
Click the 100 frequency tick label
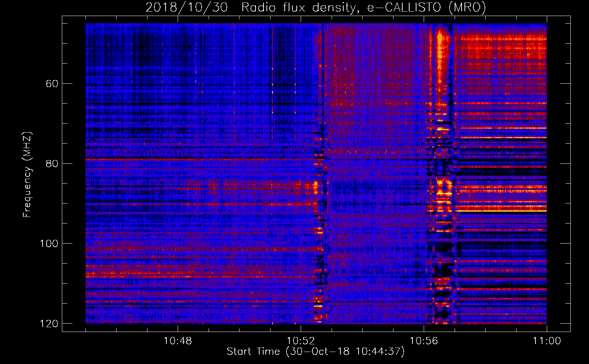click(49, 243)
